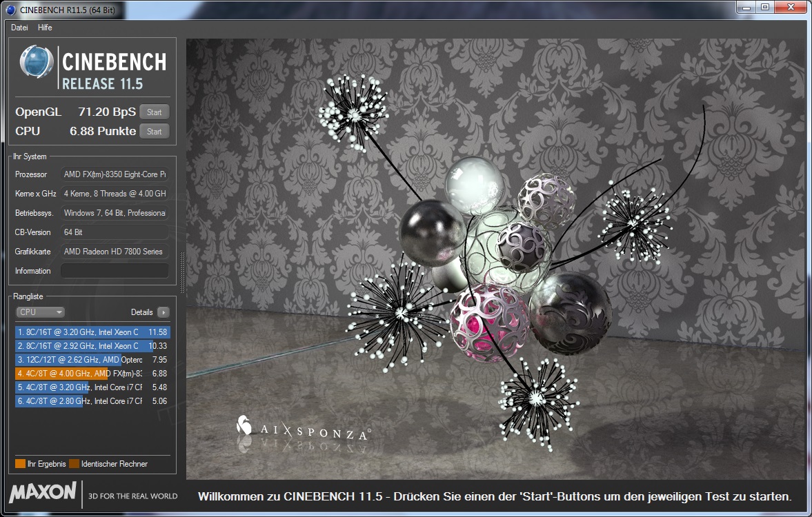The width and height of the screenshot is (812, 517).
Task: Click the Cinebench app icon in title bar
Action: (x=10, y=9)
